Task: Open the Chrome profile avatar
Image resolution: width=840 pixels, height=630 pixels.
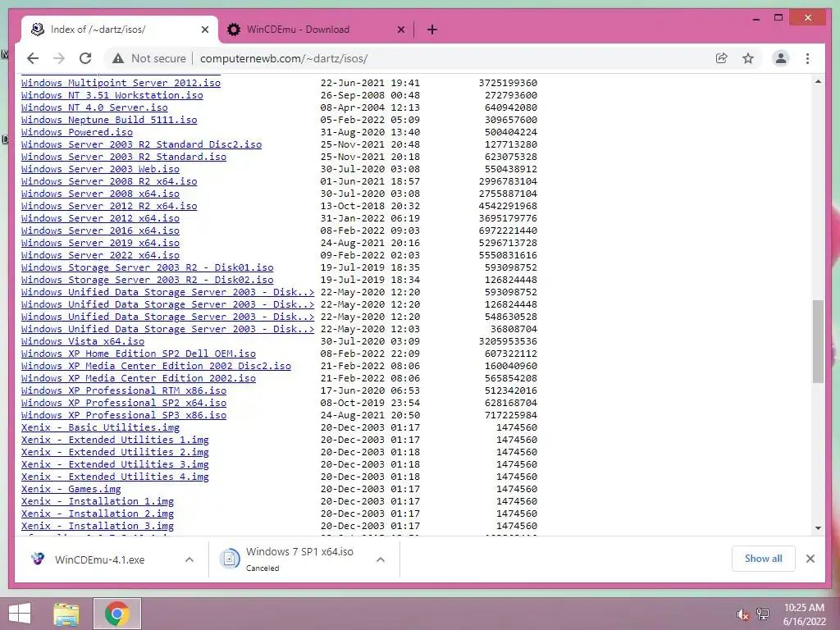Action: (781, 58)
